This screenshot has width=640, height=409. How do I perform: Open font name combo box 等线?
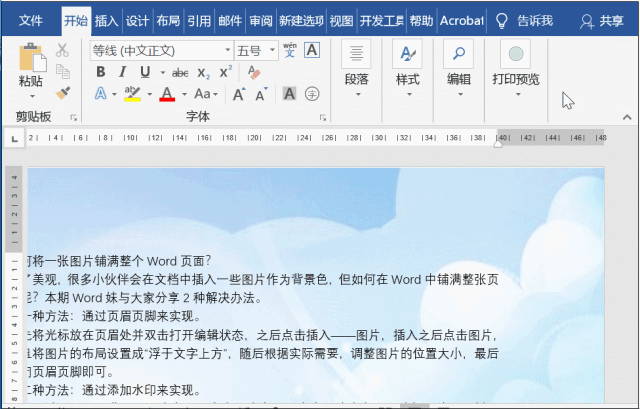click(x=162, y=51)
